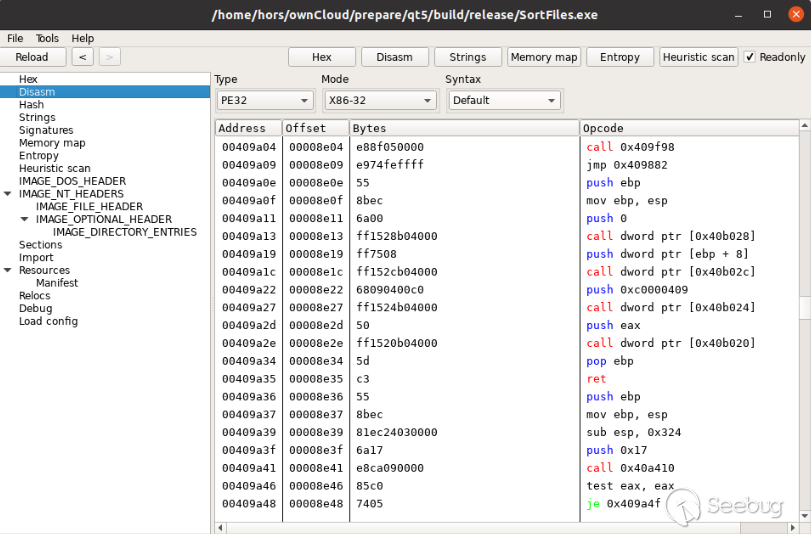811x534 pixels.
Task: Toggle the Readonly checkbox
Action: (750, 57)
